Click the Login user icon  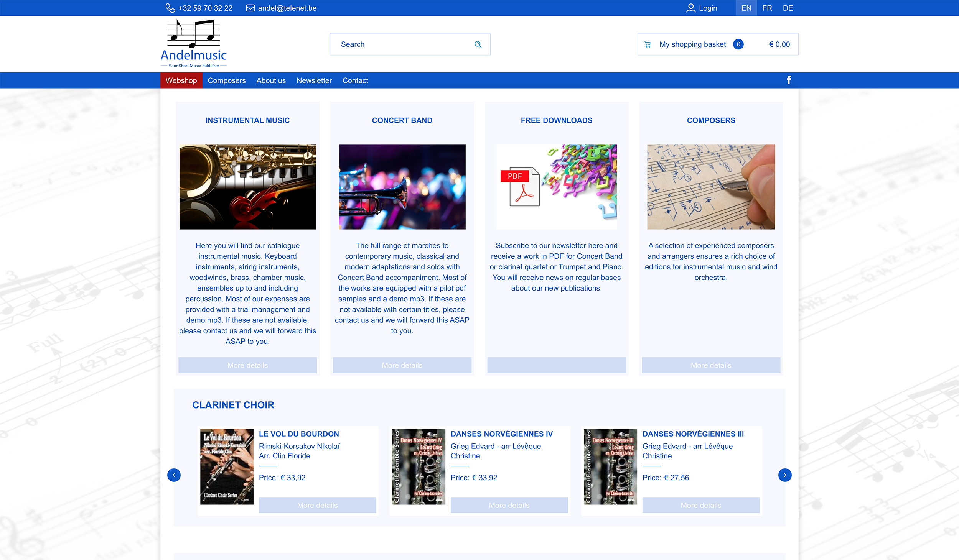[690, 8]
